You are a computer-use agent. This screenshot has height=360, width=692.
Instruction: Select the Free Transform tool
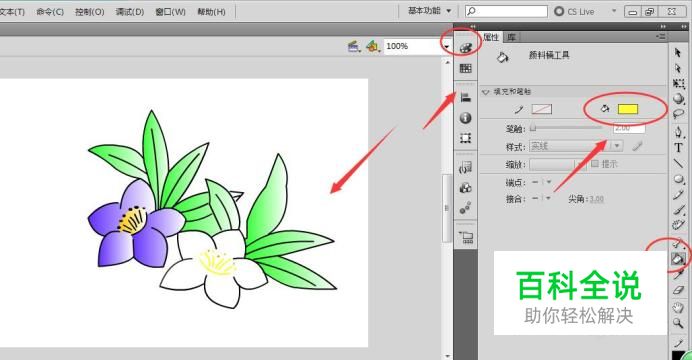pos(678,83)
